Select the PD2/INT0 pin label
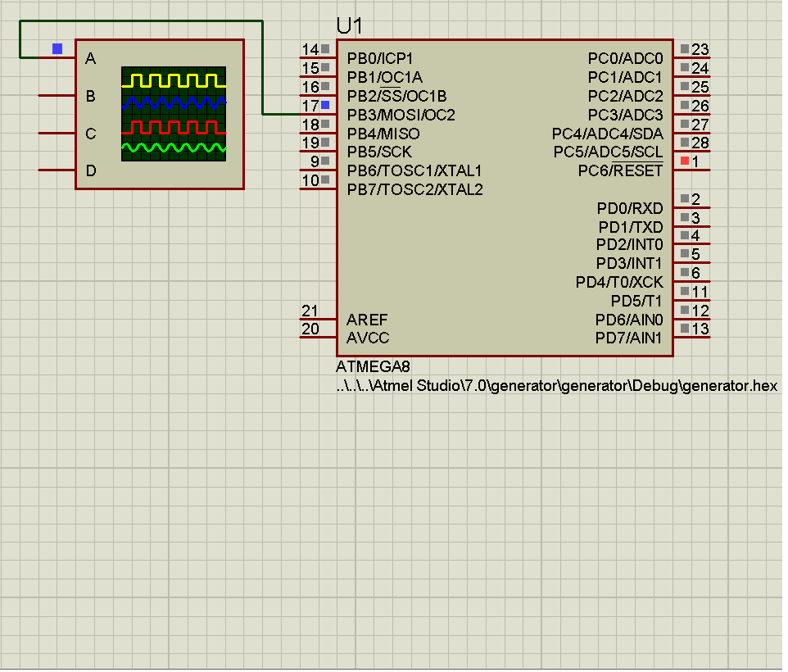Image resolution: width=788 pixels, height=672 pixels. point(630,245)
